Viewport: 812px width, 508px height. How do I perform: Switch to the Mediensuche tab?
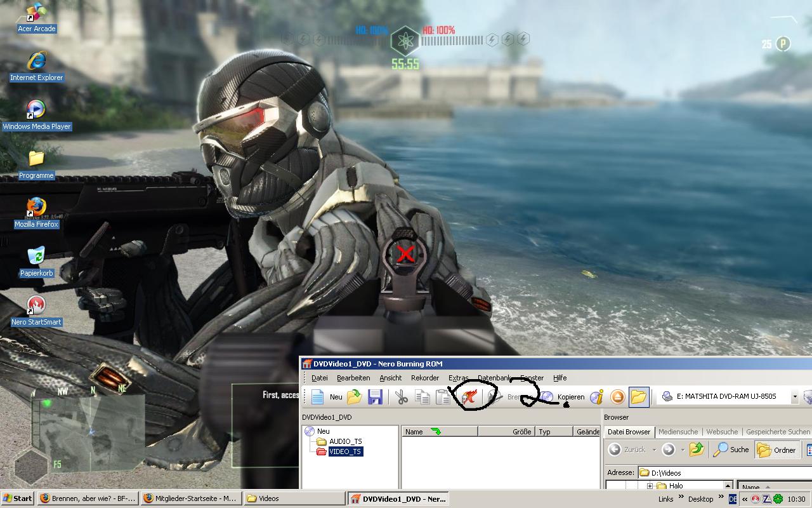(x=678, y=432)
